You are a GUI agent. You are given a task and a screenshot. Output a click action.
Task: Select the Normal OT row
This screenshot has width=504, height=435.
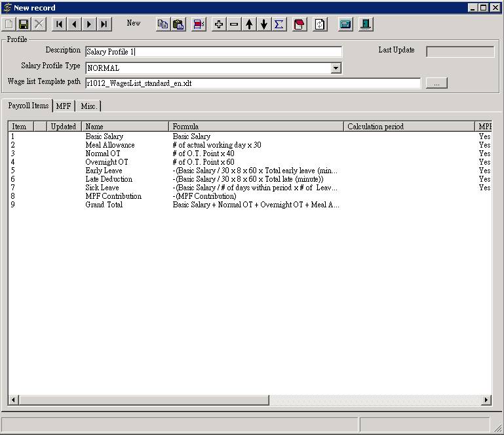coord(250,154)
